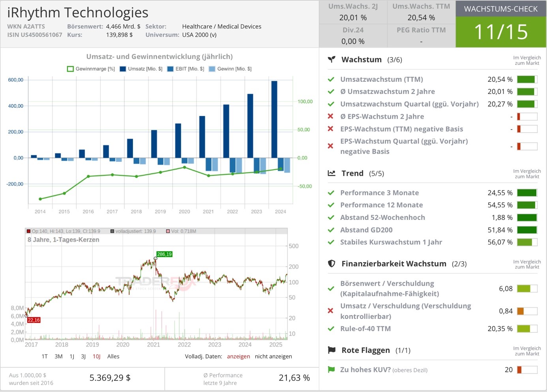The width and height of the screenshot is (547, 392).
Task: Click red cross beside EPS-Wachstum (TTM)
Action: 331,129
